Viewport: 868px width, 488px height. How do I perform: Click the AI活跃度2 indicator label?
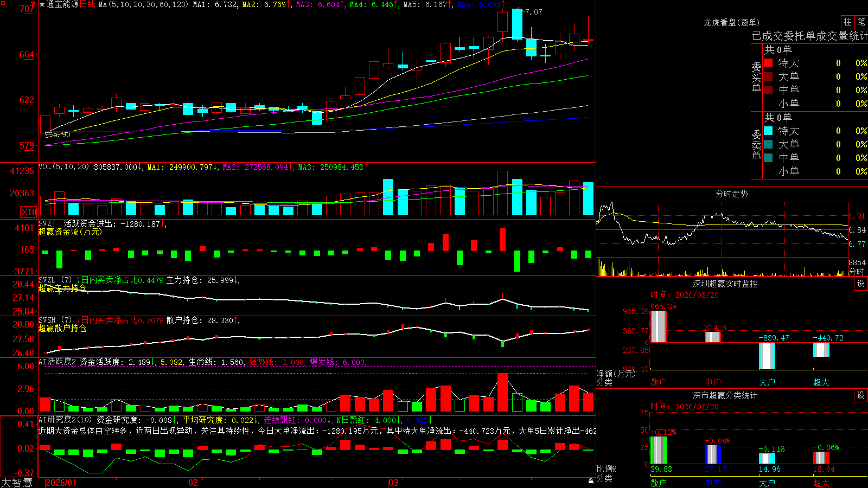(x=58, y=362)
